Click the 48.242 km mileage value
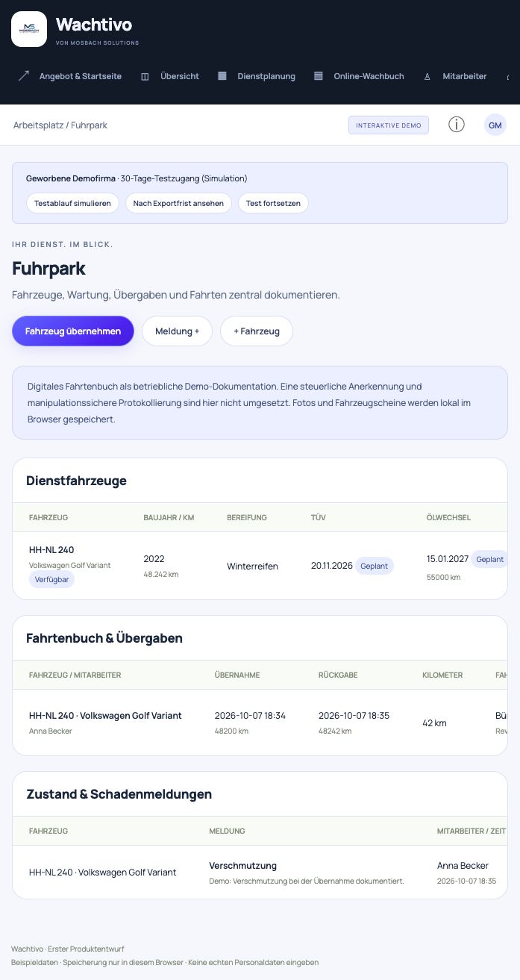 coord(161,574)
